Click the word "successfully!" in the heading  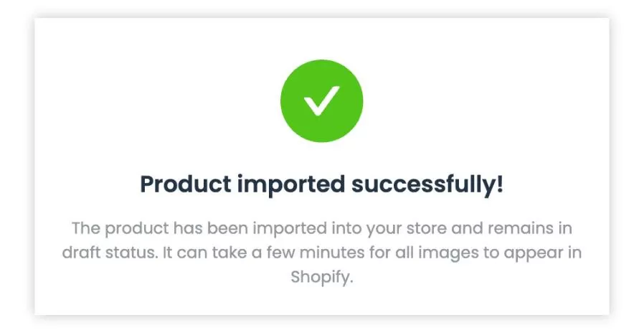(x=427, y=184)
